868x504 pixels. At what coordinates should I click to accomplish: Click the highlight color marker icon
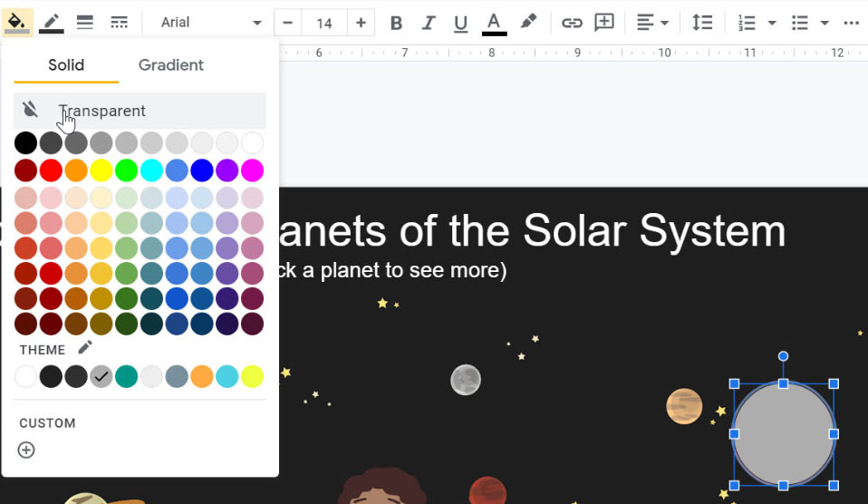click(x=529, y=22)
